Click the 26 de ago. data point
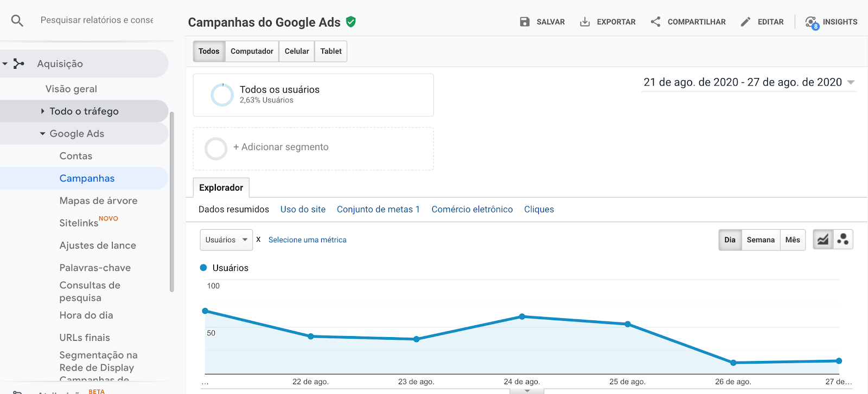The image size is (868, 394). (733, 363)
